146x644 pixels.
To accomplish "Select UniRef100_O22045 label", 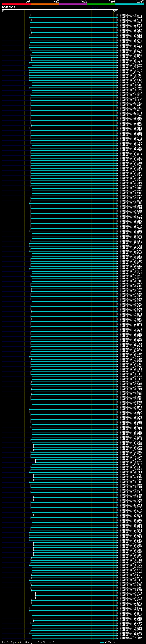I will [131, 602].
